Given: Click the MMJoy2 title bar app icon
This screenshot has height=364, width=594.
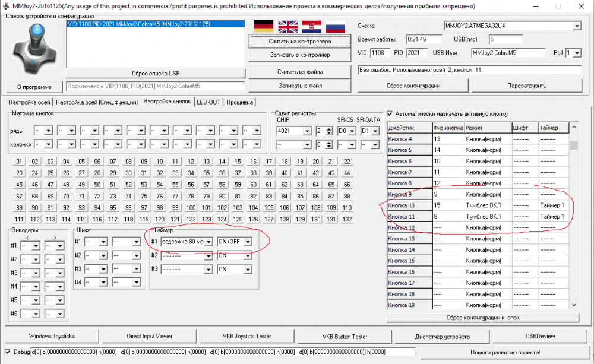Looking at the screenshot, I should 6,5.
